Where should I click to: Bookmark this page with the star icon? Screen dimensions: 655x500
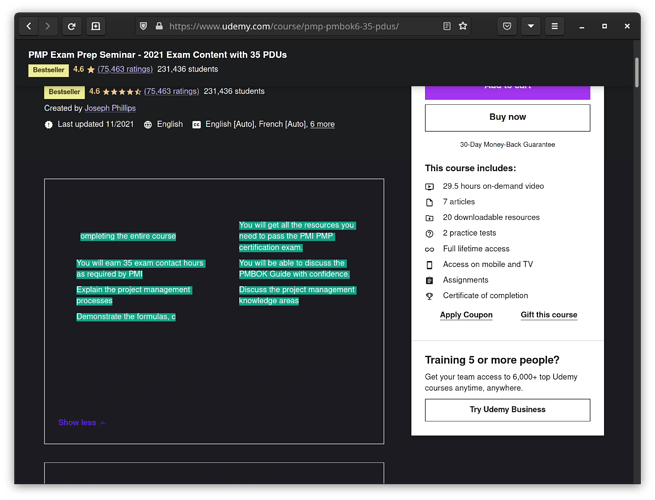(463, 26)
